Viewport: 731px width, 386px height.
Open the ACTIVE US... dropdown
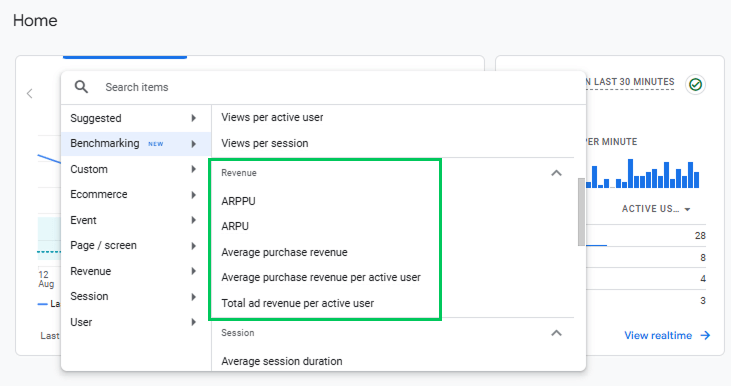point(656,209)
